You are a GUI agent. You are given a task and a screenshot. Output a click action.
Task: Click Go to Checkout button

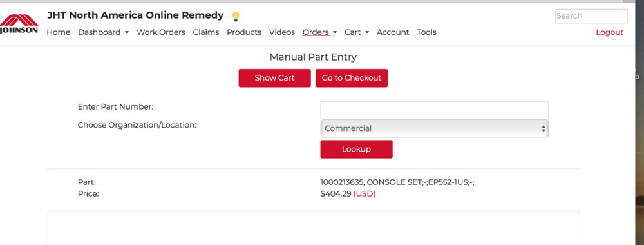tap(352, 78)
